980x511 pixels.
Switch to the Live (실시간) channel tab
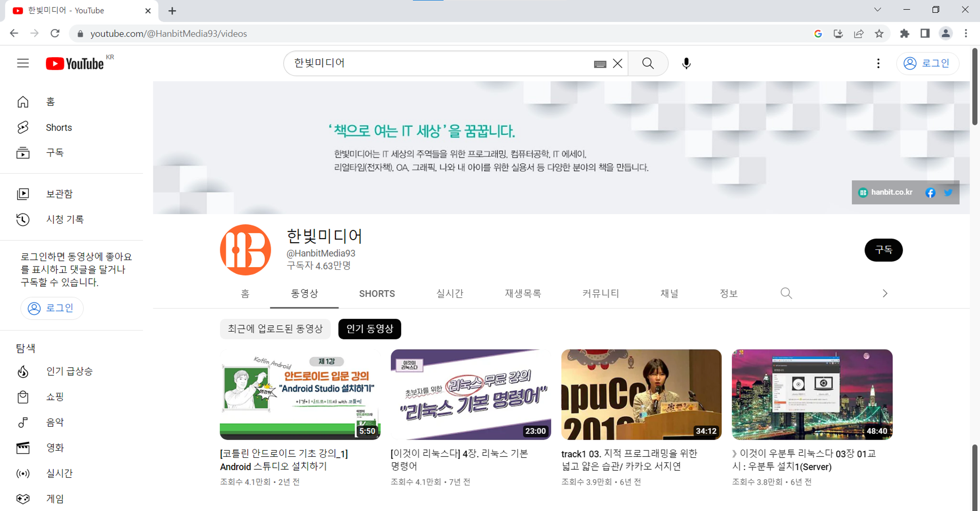[450, 294]
